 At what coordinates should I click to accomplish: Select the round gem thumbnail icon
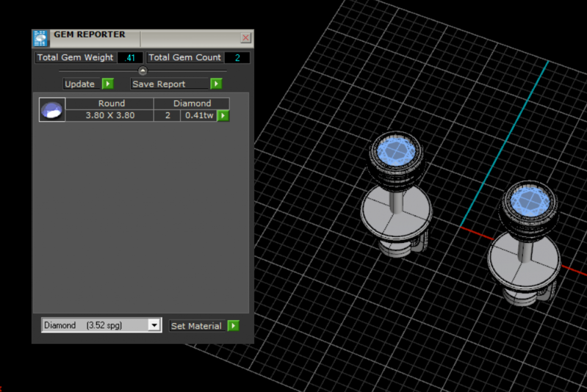(x=52, y=109)
